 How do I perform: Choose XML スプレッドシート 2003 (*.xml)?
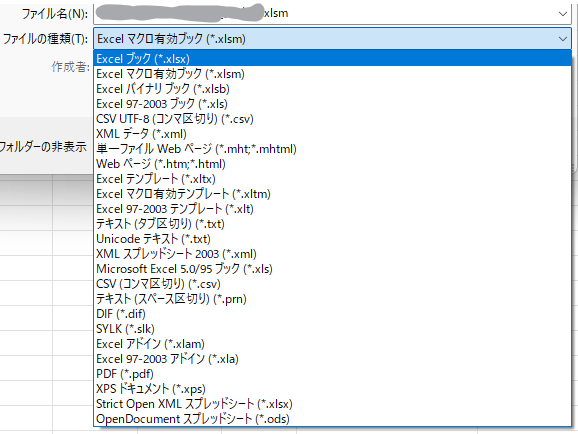point(332,254)
